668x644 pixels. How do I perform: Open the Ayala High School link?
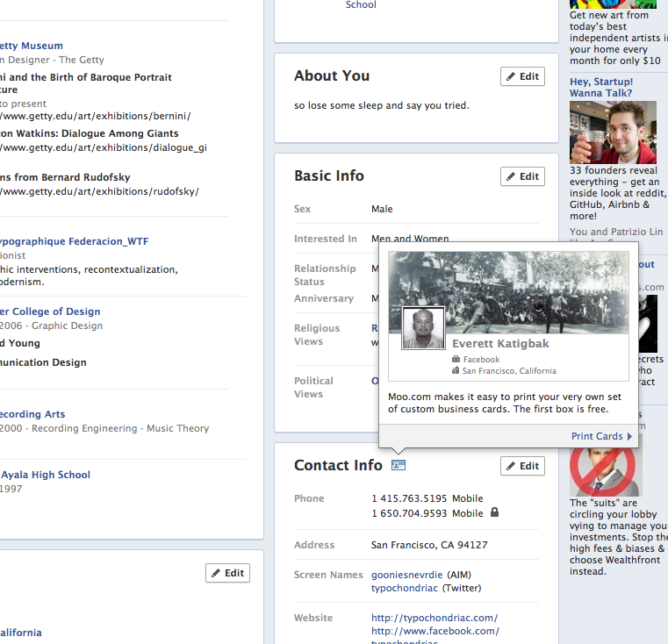pos(45,475)
